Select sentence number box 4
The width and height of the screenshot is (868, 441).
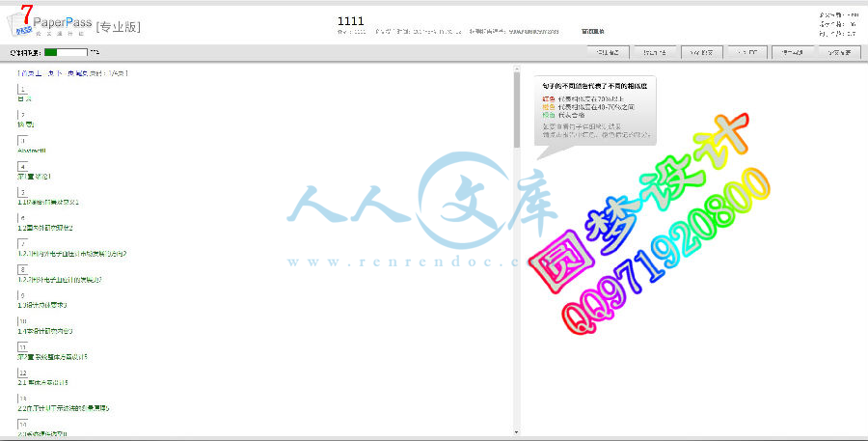point(22,166)
